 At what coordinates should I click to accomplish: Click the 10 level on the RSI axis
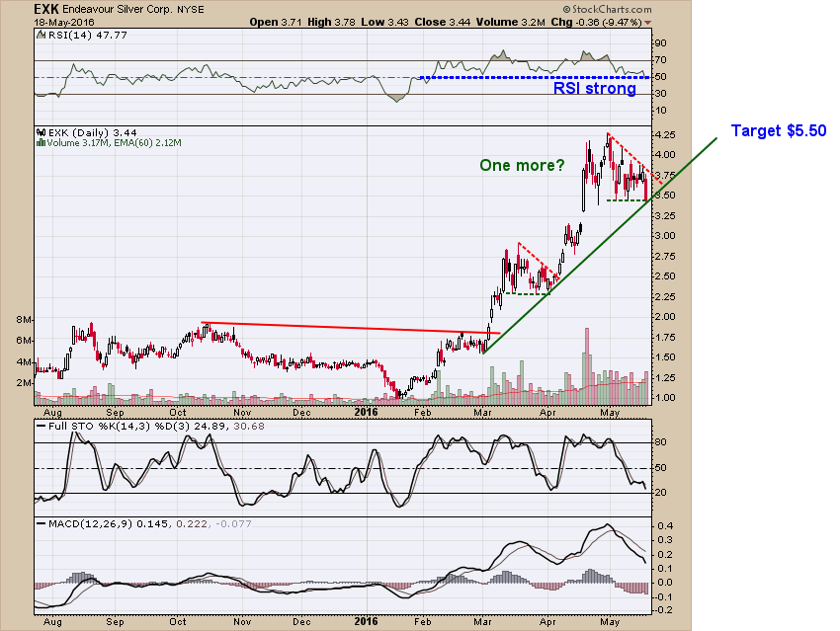[660, 111]
